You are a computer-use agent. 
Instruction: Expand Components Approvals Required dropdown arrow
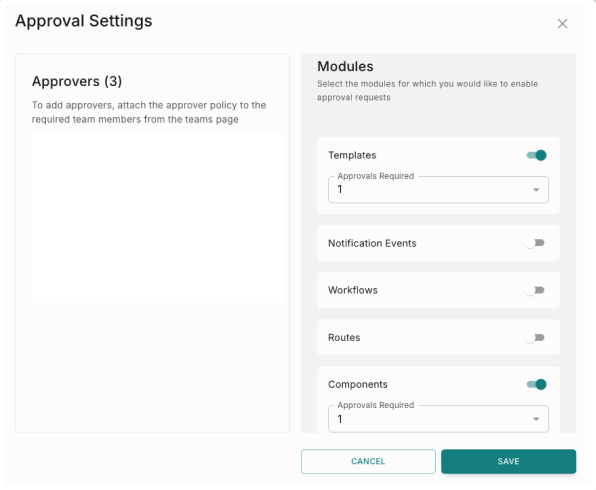point(536,419)
